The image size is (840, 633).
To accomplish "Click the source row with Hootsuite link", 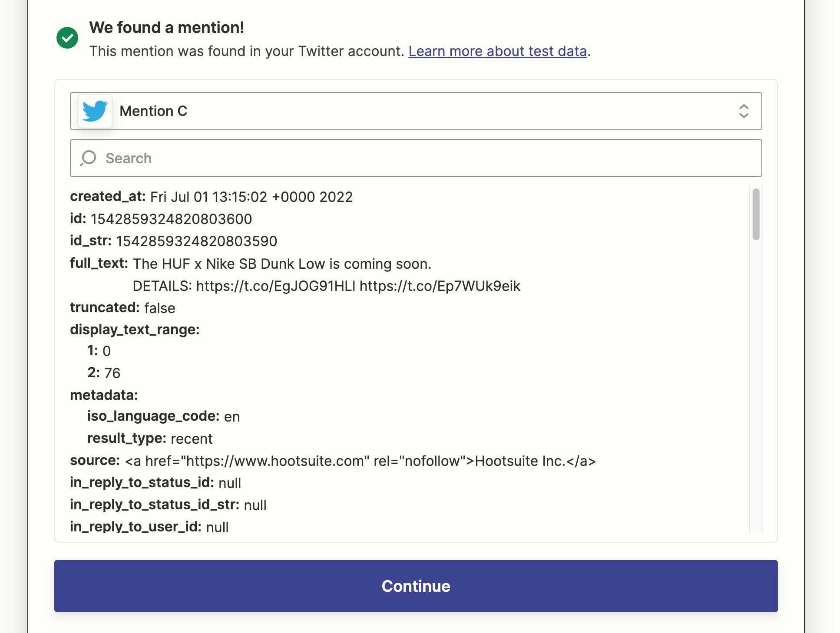I will (x=333, y=461).
